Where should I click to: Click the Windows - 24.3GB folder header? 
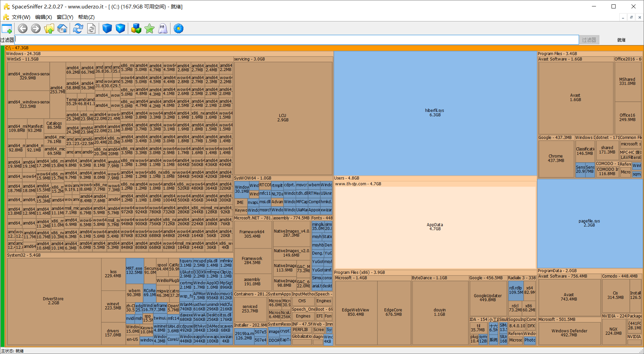click(169, 54)
